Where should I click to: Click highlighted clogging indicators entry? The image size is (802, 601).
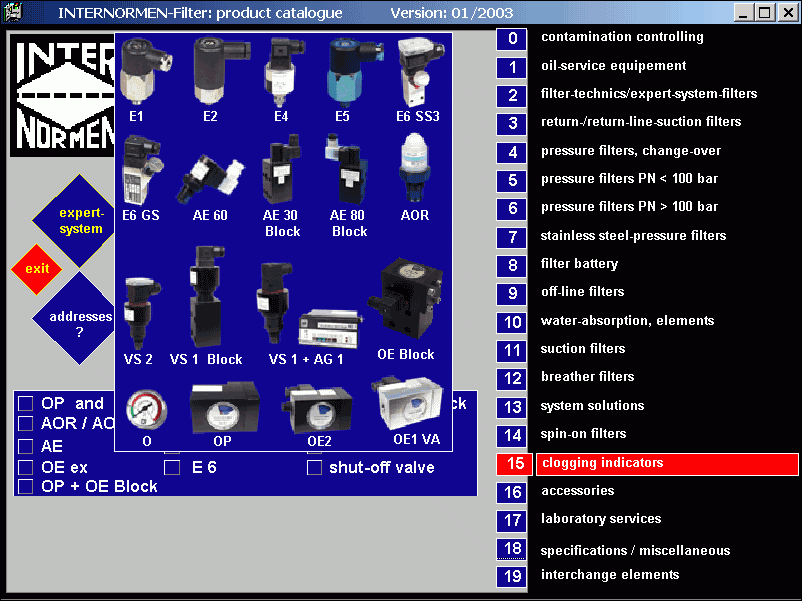[667, 464]
